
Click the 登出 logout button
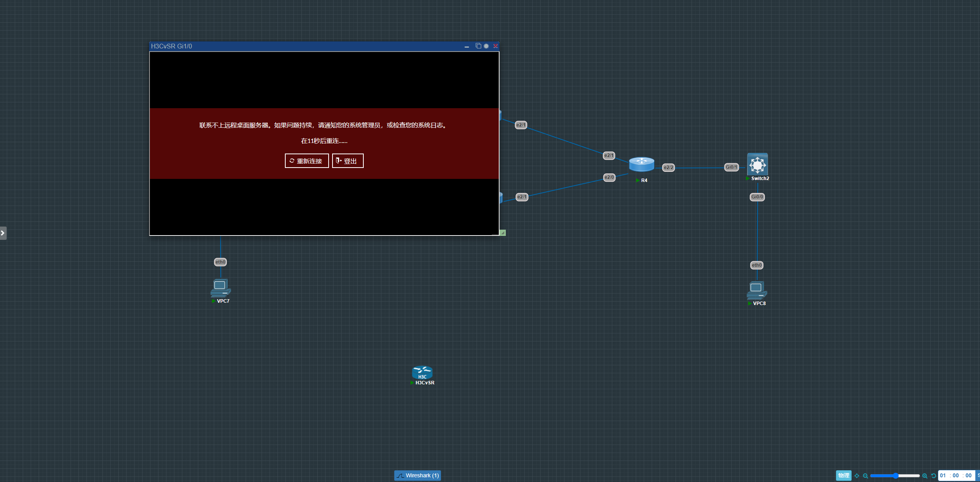click(x=348, y=161)
